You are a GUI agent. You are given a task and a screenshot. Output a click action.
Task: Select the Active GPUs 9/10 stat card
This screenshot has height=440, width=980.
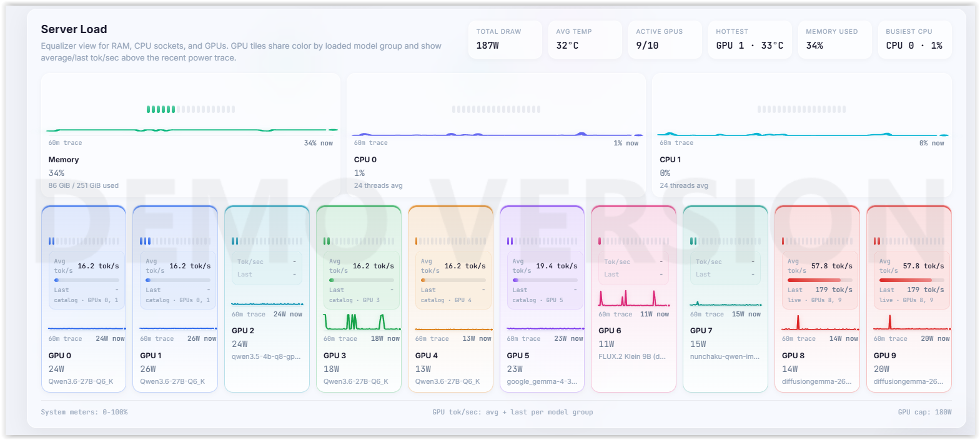[x=665, y=39]
